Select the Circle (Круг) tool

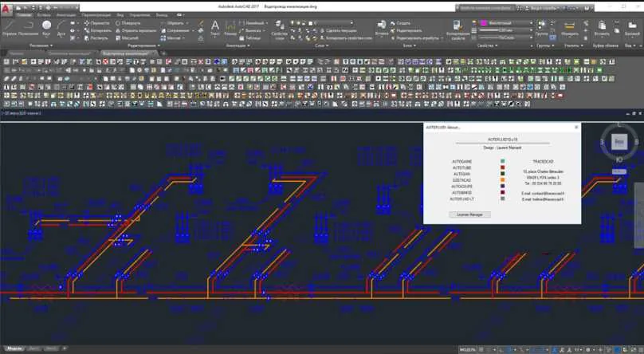[x=47, y=28]
